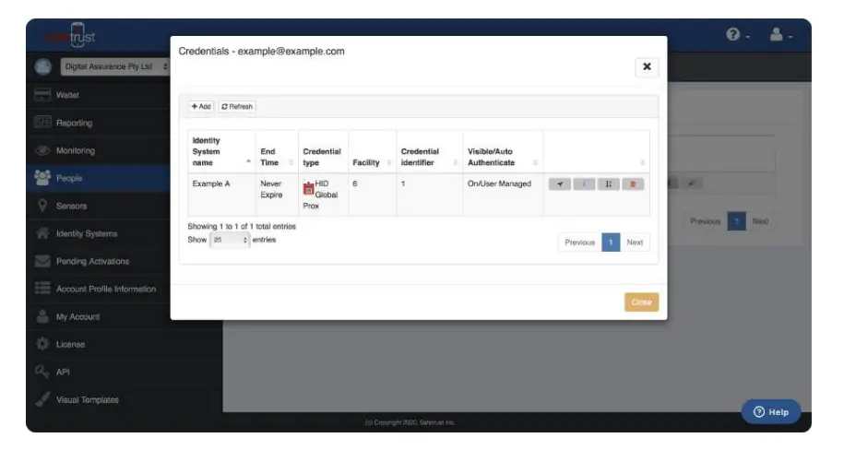Click the Showing 1 to 1 of 1 total entries text
The image size is (868, 462).
pos(242,226)
